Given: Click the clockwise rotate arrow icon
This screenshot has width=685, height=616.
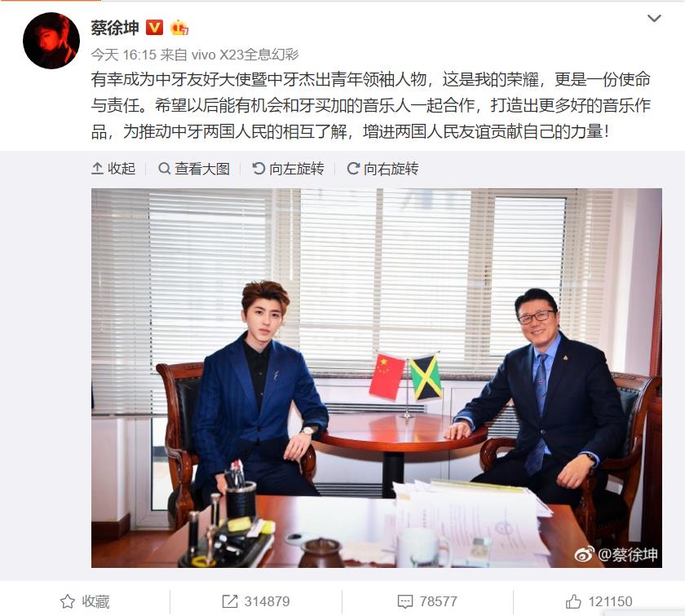Looking at the screenshot, I should pos(353,168).
